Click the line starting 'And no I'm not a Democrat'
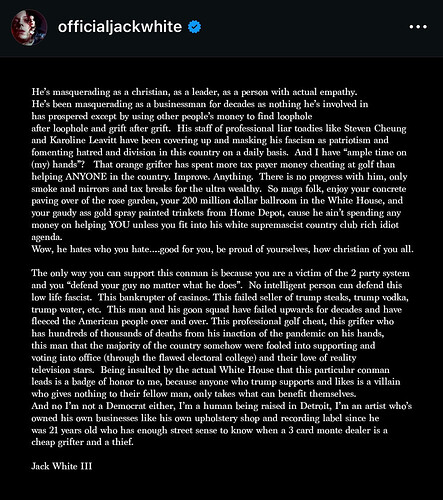The width and height of the screenshot is (443, 500). (222, 406)
